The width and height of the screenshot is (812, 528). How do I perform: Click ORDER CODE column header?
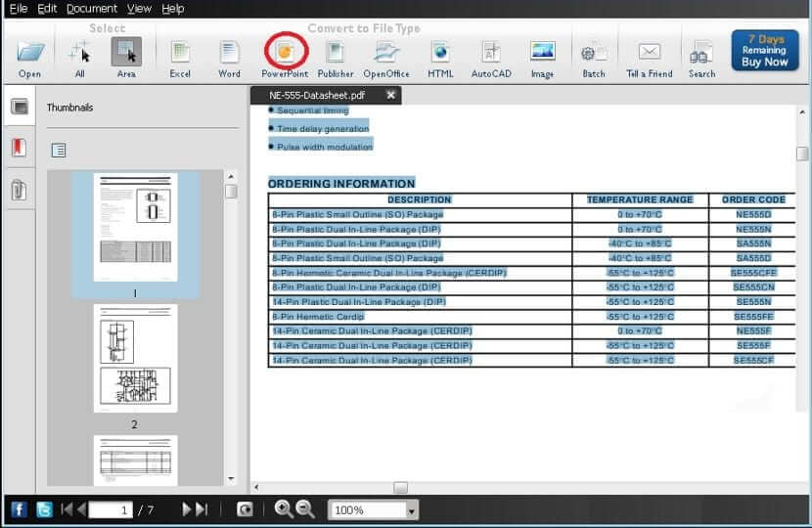(753, 199)
